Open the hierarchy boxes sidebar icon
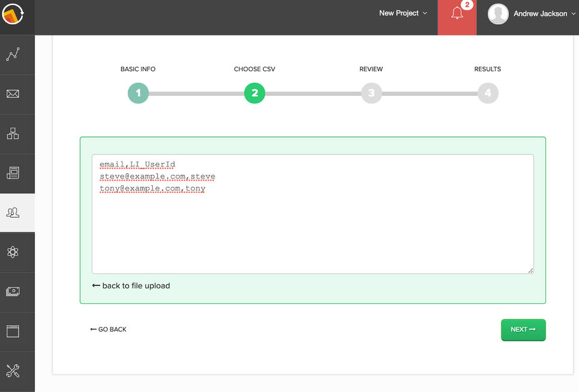 point(13,133)
